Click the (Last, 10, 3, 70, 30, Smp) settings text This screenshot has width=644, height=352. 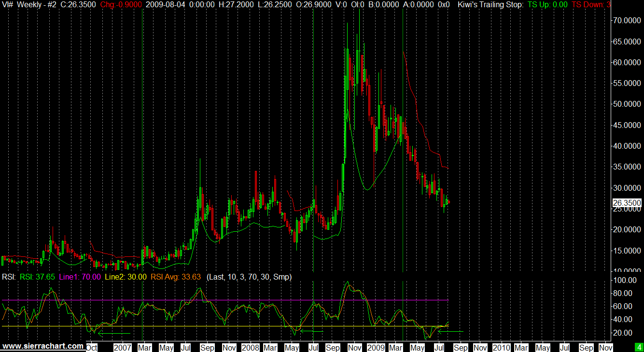[249, 277]
